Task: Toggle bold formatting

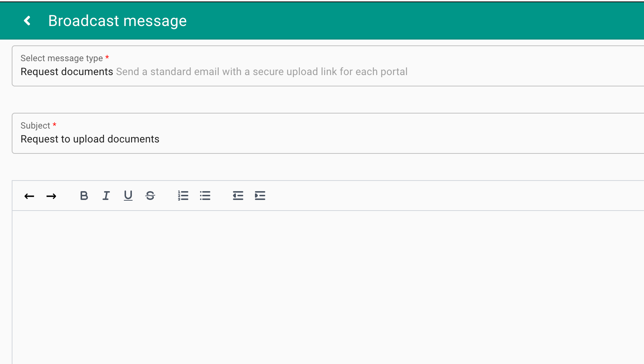Action: [84, 196]
